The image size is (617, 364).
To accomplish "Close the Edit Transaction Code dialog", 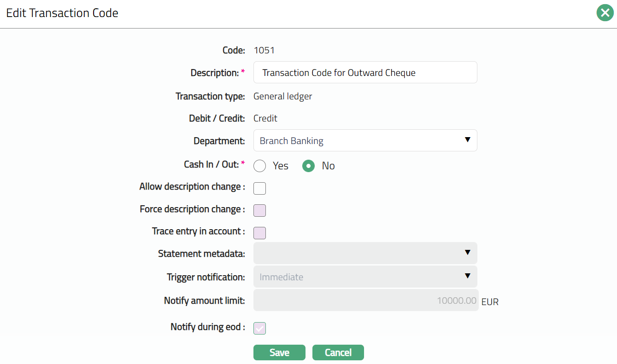I will (x=605, y=13).
